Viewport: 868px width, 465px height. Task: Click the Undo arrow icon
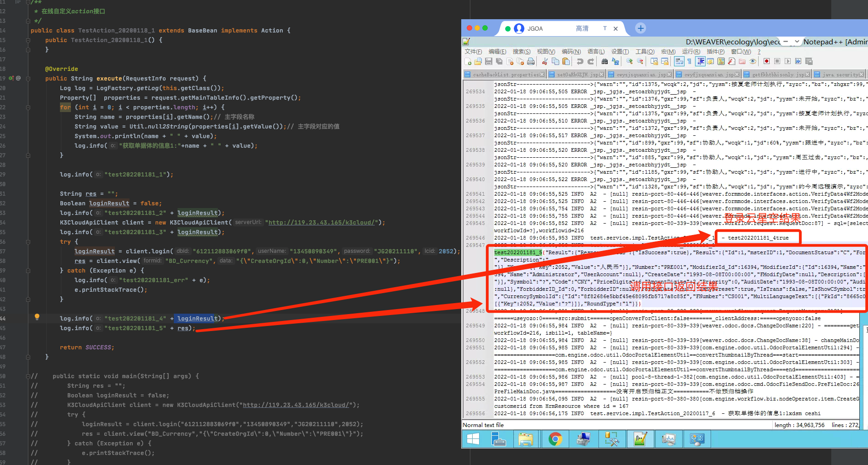pos(580,61)
